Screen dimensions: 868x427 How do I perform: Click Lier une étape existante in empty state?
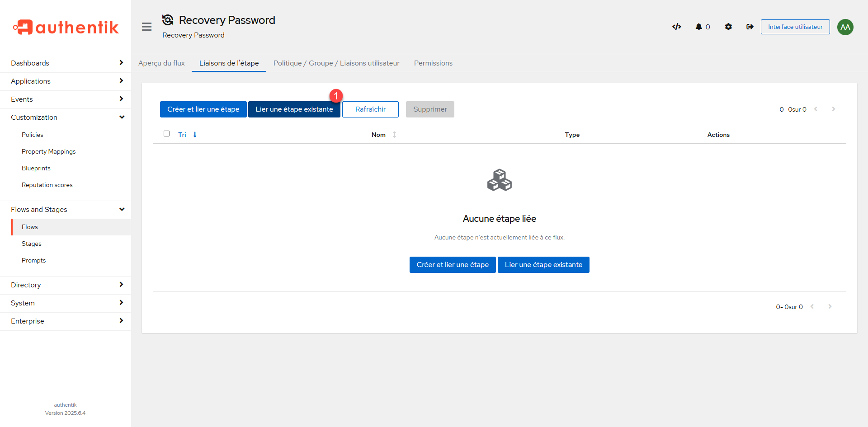543,265
